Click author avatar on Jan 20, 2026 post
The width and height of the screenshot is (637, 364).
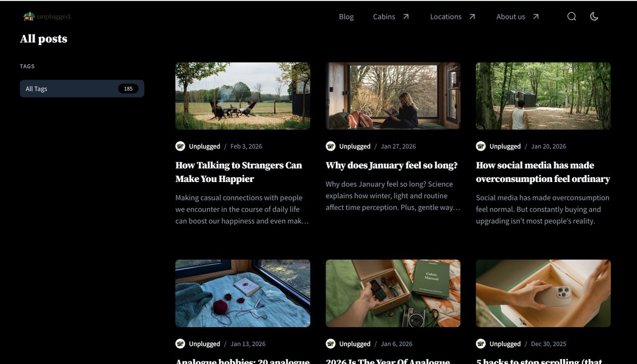point(481,146)
